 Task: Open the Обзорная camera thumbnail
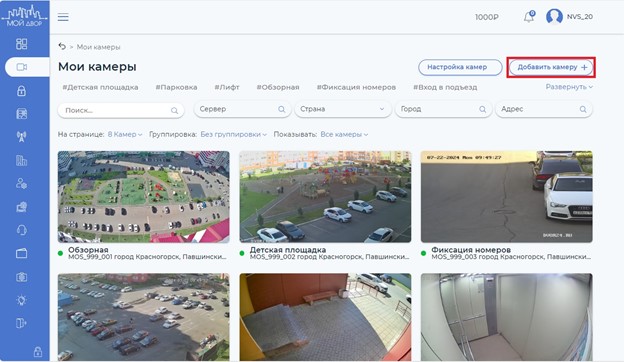click(144, 197)
